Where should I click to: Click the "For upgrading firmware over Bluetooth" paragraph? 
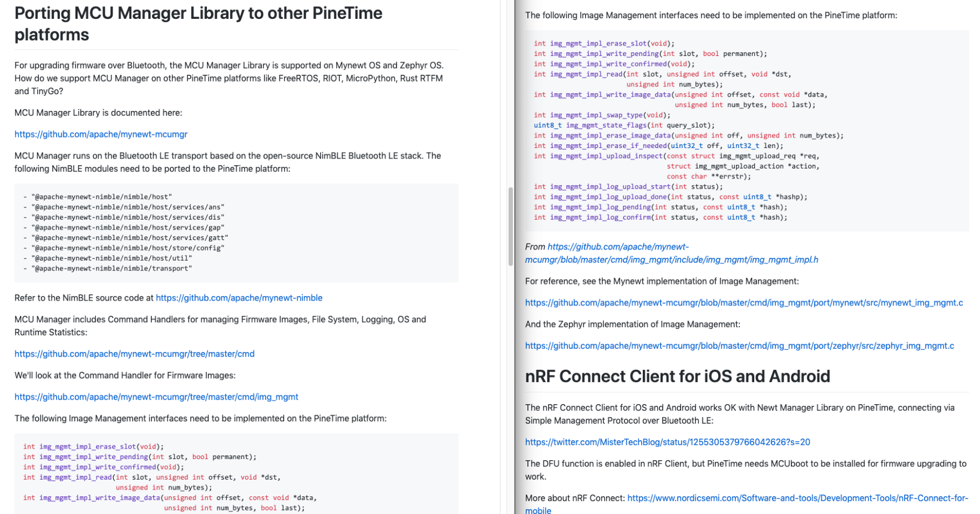pos(229,78)
